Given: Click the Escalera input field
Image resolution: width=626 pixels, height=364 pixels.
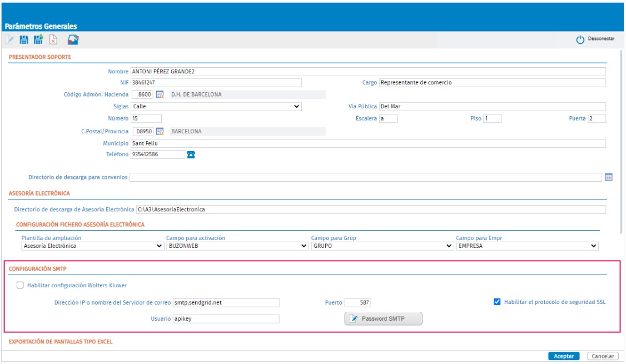Looking at the screenshot, I should (388, 118).
